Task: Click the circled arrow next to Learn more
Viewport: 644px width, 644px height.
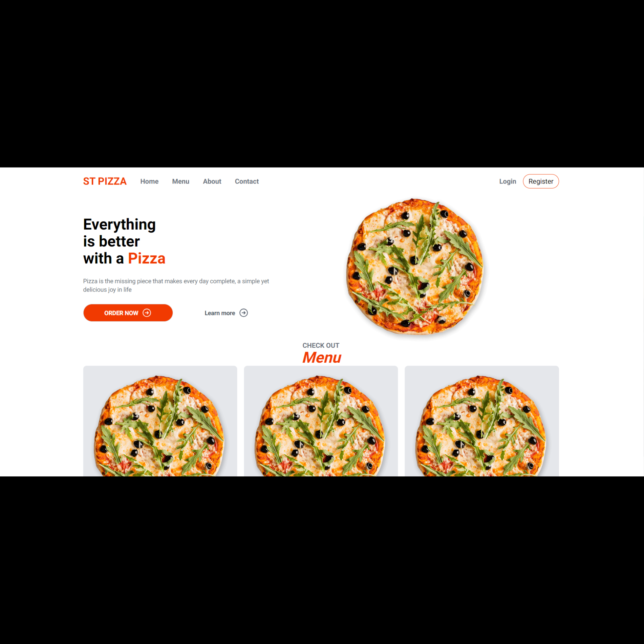Action: pos(243,313)
